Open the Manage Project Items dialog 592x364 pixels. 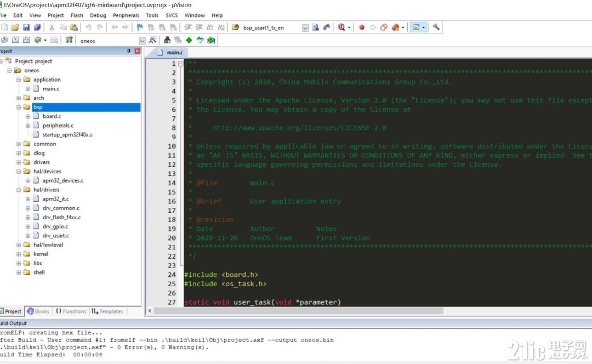pos(167,40)
